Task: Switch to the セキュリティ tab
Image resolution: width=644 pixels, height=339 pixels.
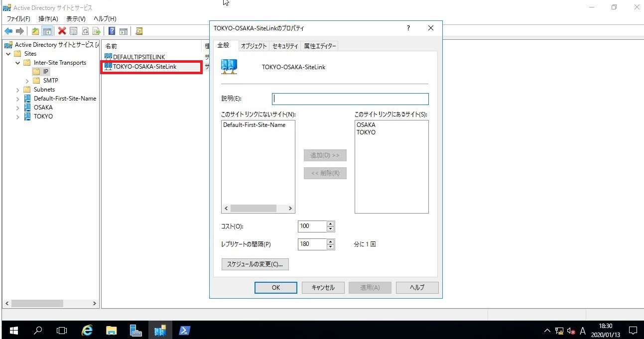Action: pos(285,46)
